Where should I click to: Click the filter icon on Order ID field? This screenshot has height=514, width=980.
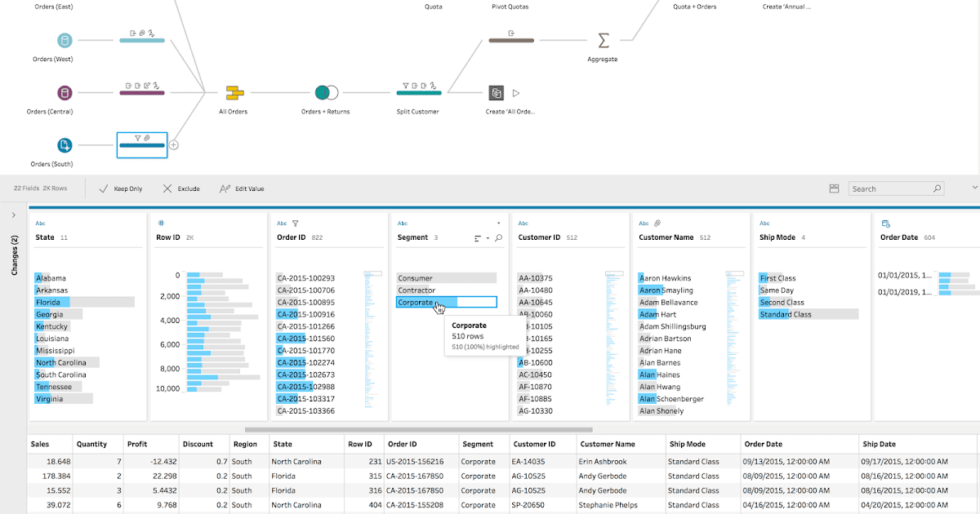[296, 223]
